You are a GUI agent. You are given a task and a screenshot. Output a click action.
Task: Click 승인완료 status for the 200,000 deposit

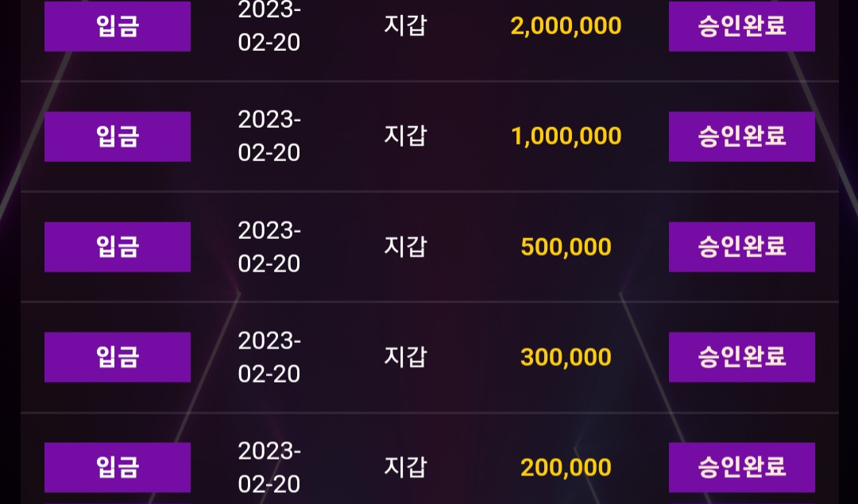click(x=741, y=467)
